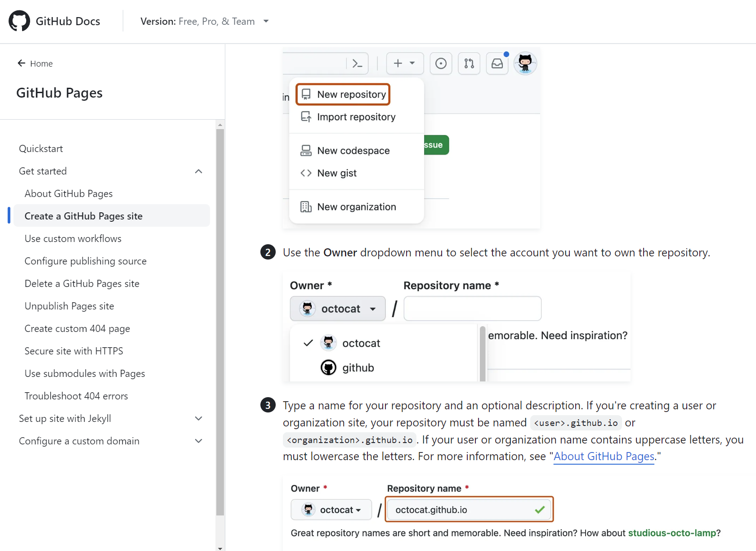Click the profile avatar in the illustration toolbar
Viewport: 756px width, 551px height.
tap(525, 63)
